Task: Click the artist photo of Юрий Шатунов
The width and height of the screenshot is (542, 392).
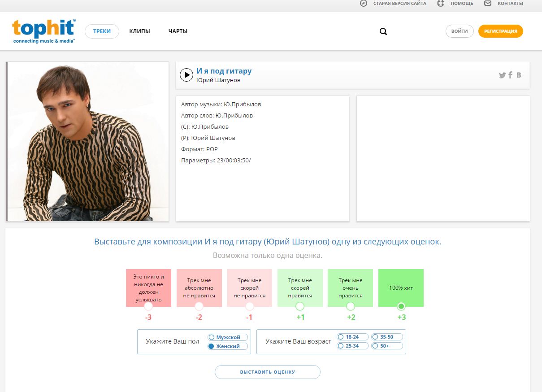Action: [87, 141]
